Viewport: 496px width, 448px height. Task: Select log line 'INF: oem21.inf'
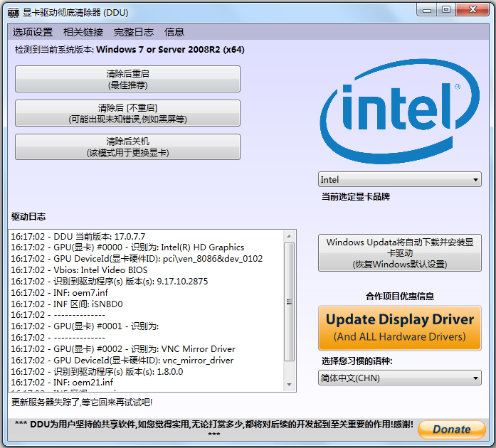62,383
